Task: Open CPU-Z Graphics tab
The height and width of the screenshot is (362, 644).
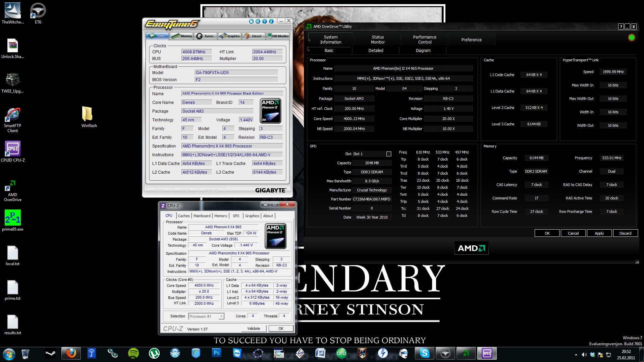Action: (x=252, y=216)
